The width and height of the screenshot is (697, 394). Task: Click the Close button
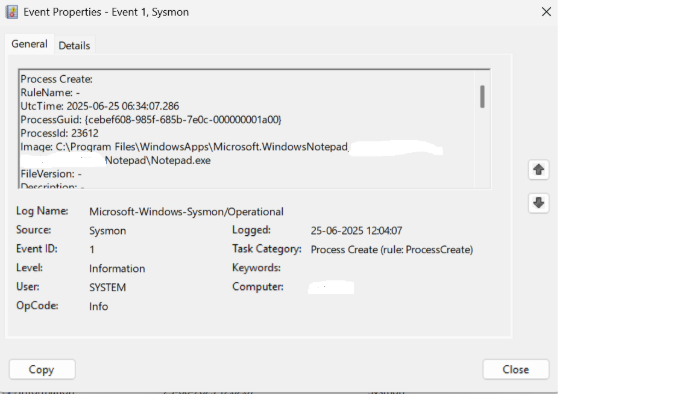(516, 370)
